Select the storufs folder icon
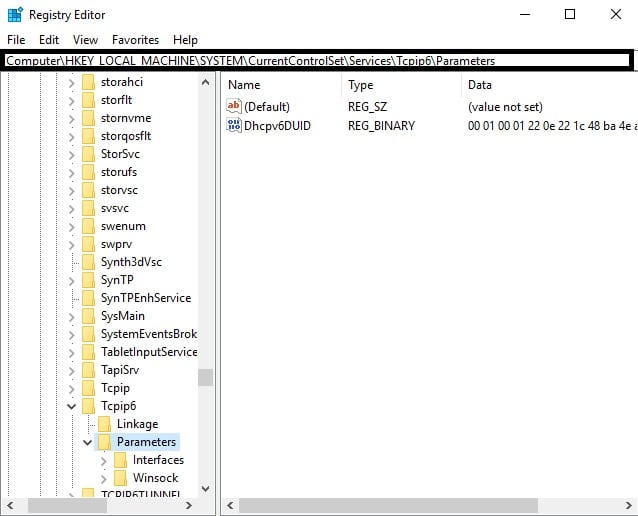638x516 pixels. [88, 172]
